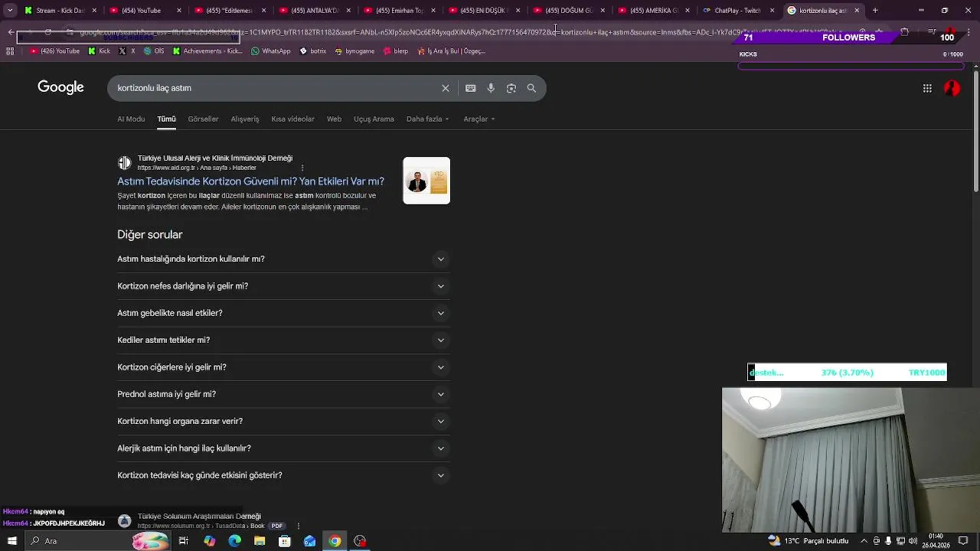Image resolution: width=980 pixels, height=551 pixels.
Task: Open the bookmarks apps grid icon
Action: [x=10, y=51]
